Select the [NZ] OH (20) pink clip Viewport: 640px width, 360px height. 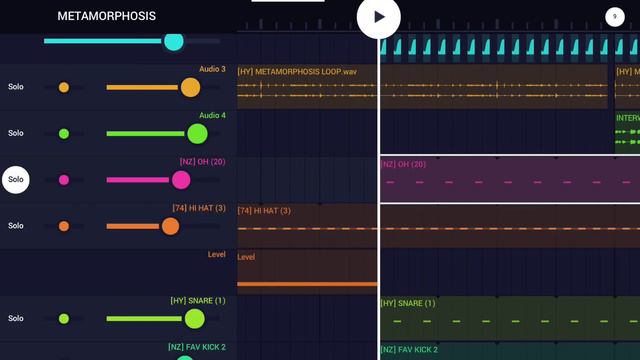[510, 180]
